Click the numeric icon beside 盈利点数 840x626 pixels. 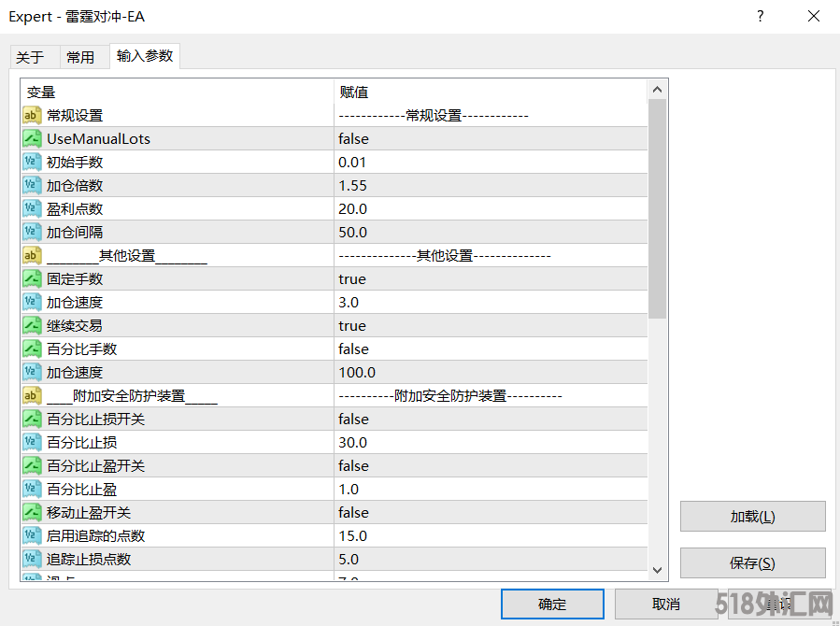32,208
